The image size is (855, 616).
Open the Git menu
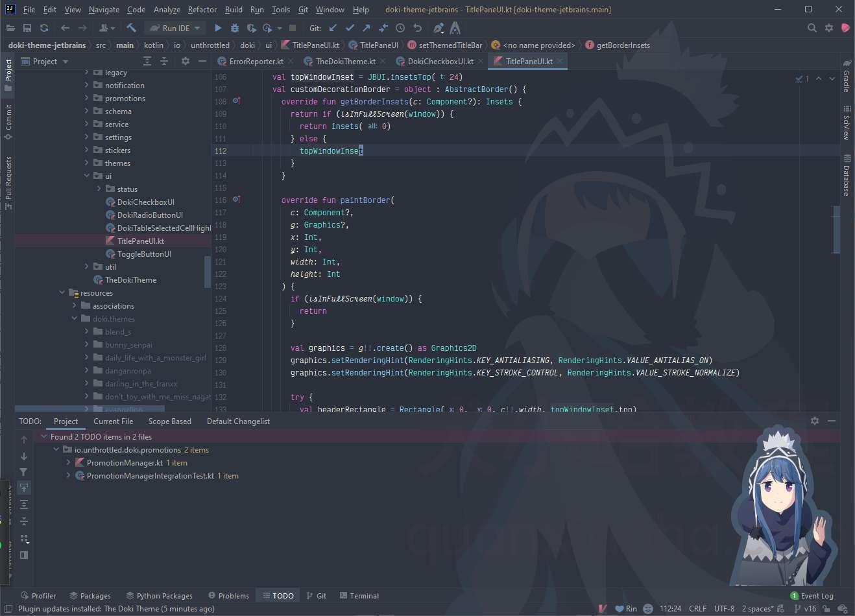point(303,10)
